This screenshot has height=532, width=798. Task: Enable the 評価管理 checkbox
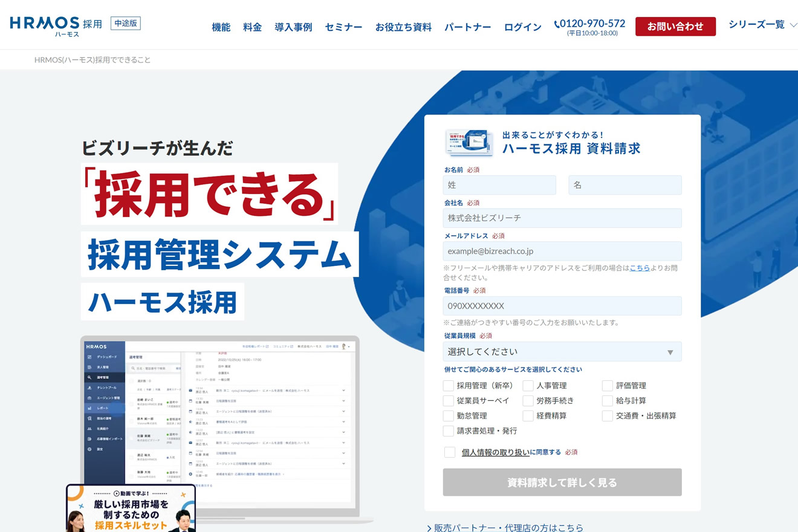tap(608, 386)
